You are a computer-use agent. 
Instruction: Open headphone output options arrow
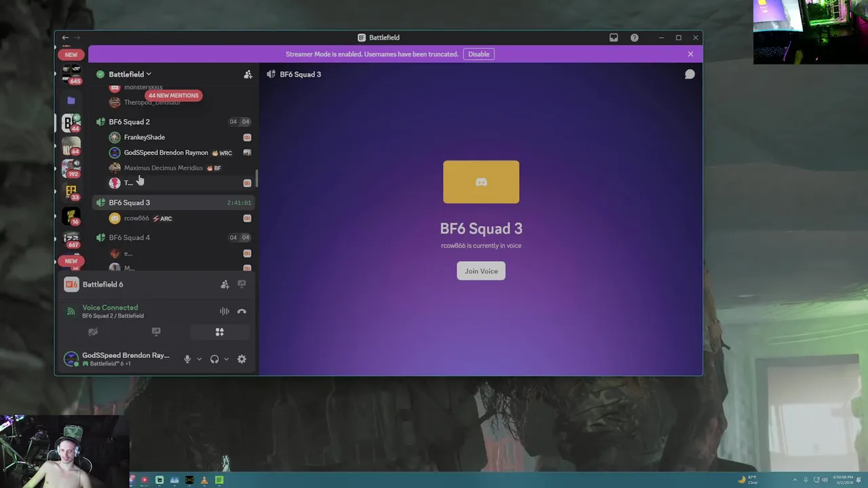(226, 359)
